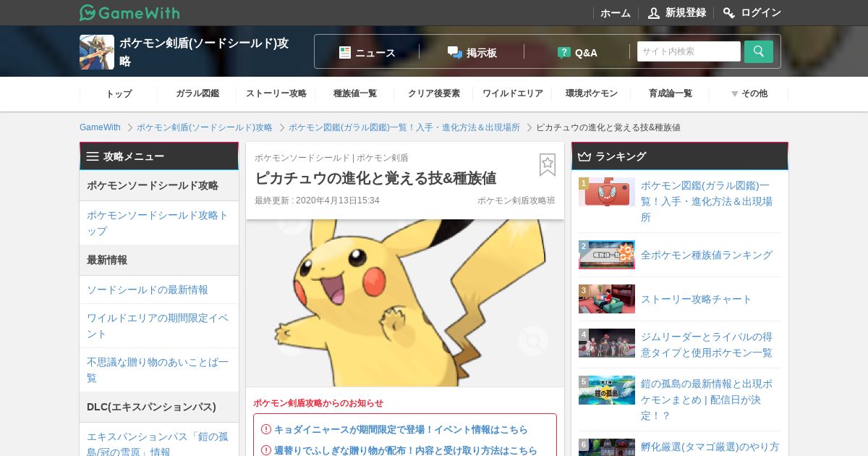
Task: Select the ストーリー攻略 navigation tab
Action: tap(276, 93)
